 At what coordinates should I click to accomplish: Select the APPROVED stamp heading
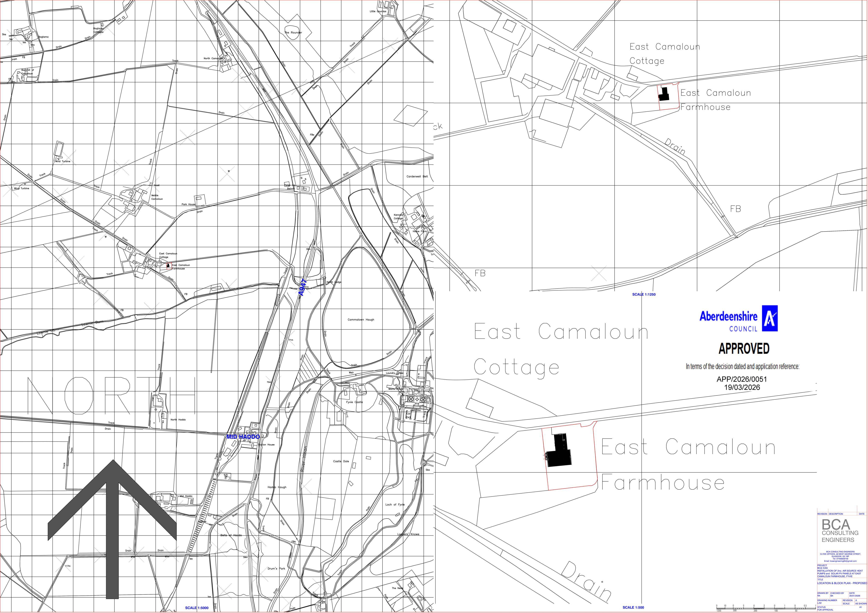[744, 348]
